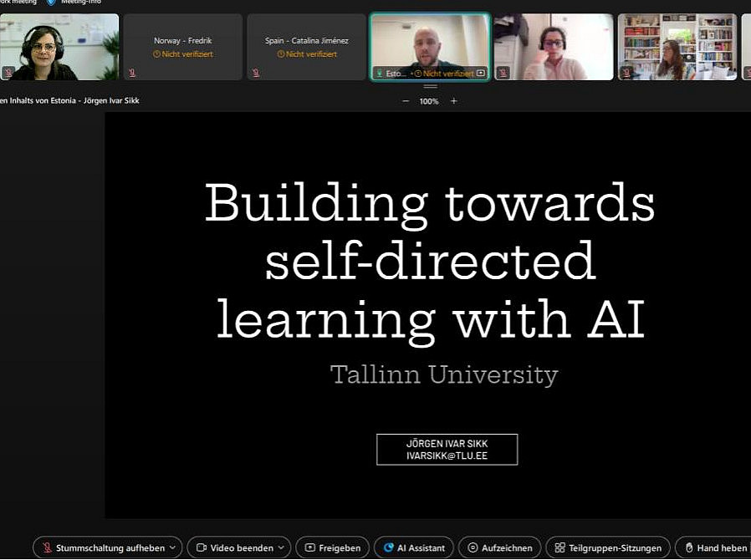Open Teilgruppen-Sitzungen breakout rooms

(608, 547)
